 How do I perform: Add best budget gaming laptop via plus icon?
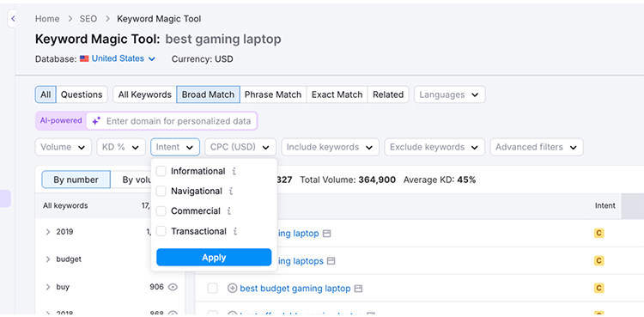pyautogui.click(x=232, y=289)
